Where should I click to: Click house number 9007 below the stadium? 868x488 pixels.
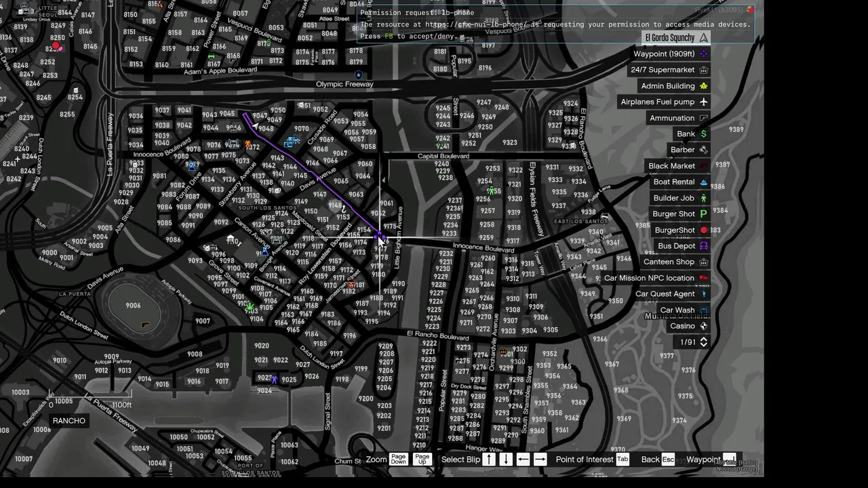click(x=203, y=321)
